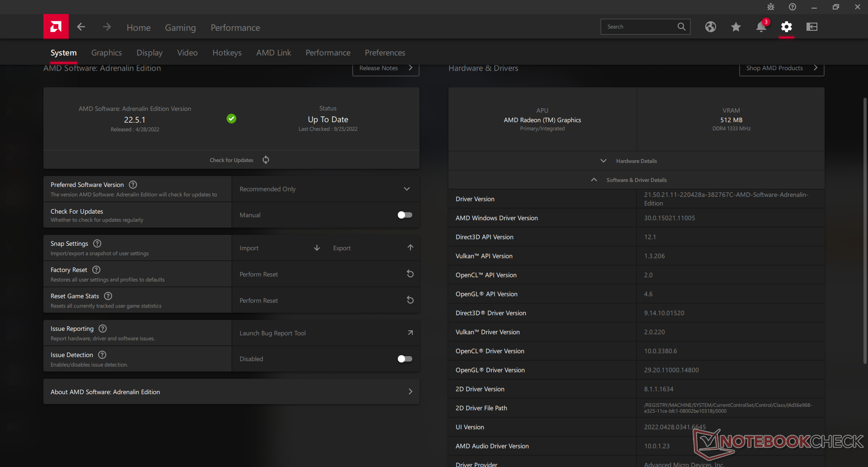Image resolution: width=868 pixels, height=467 pixels.
Task: Open the bug report icon in title bar
Action: coord(771,7)
